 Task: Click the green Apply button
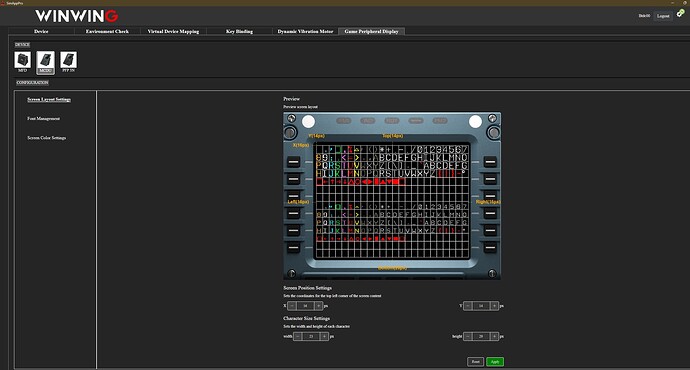495,362
